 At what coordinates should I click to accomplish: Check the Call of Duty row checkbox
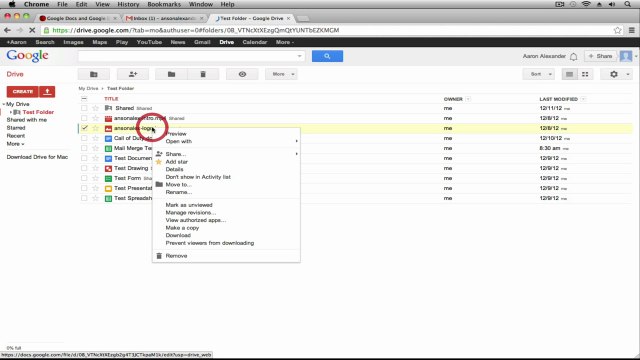click(84, 138)
